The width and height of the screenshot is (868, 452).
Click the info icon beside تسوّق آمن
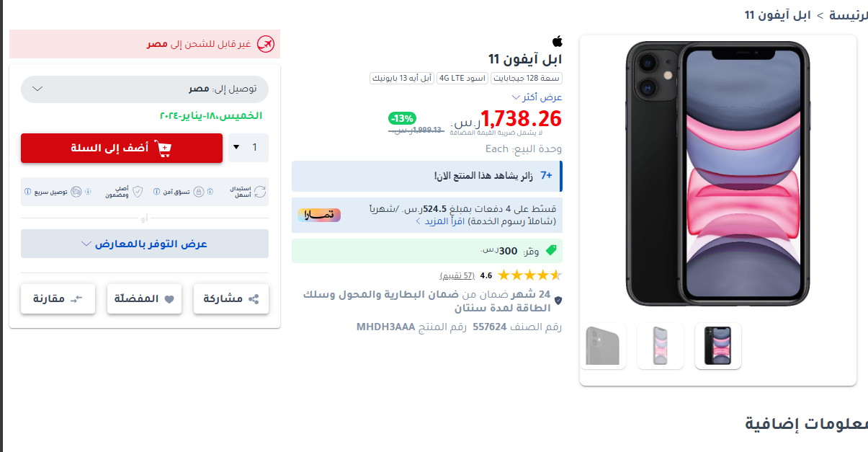point(156,192)
